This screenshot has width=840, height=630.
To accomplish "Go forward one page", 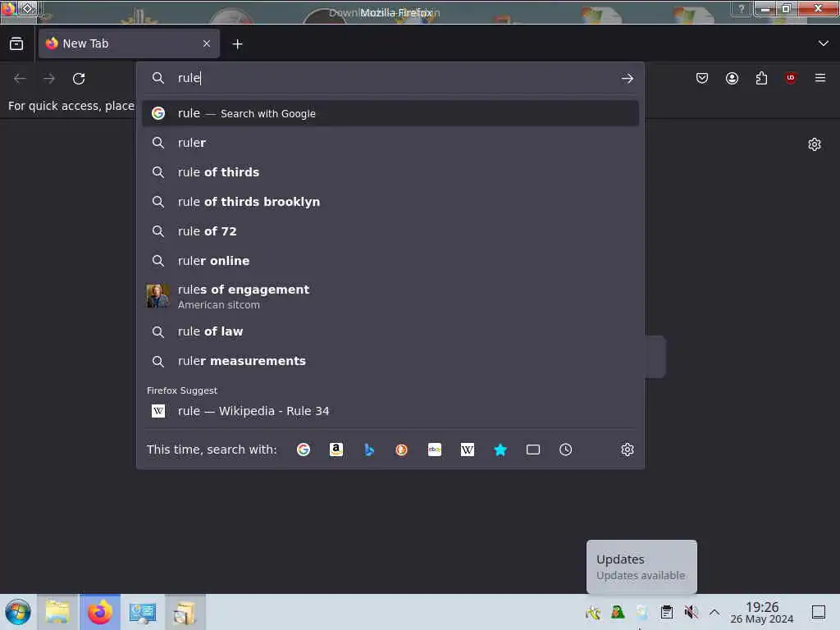I will pos(49,79).
